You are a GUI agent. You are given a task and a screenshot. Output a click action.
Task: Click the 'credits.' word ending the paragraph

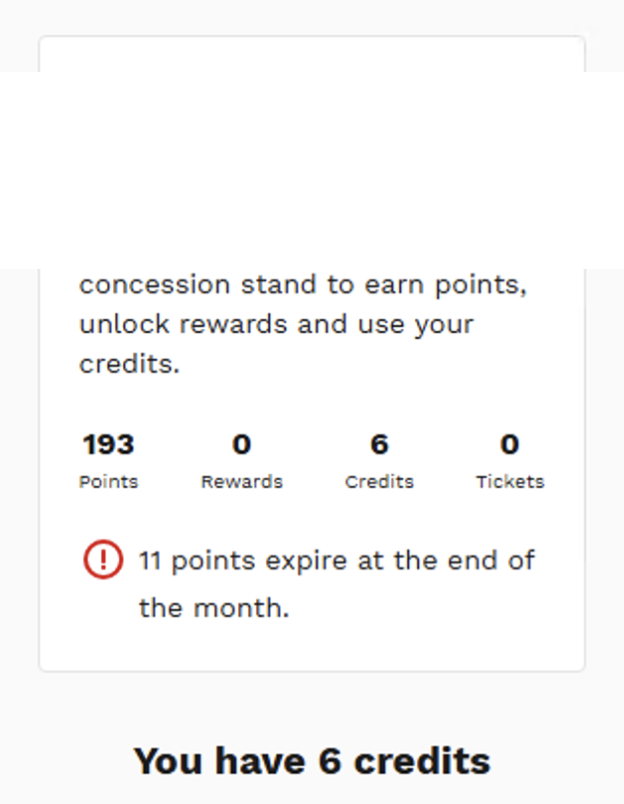pyautogui.click(x=129, y=364)
